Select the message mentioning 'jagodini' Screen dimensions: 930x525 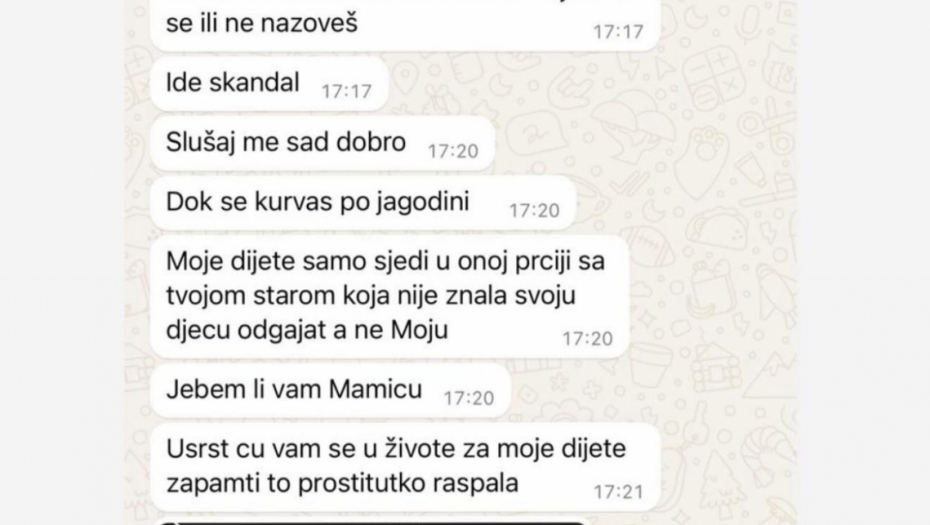click(x=363, y=203)
